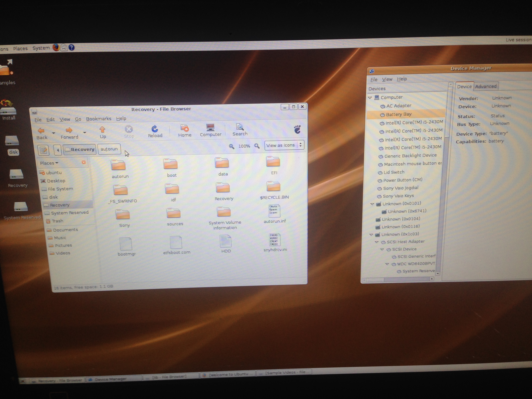Open the Places sidebar dropdown
Image resolution: width=532 pixels, height=399 pixels.
coord(49,163)
